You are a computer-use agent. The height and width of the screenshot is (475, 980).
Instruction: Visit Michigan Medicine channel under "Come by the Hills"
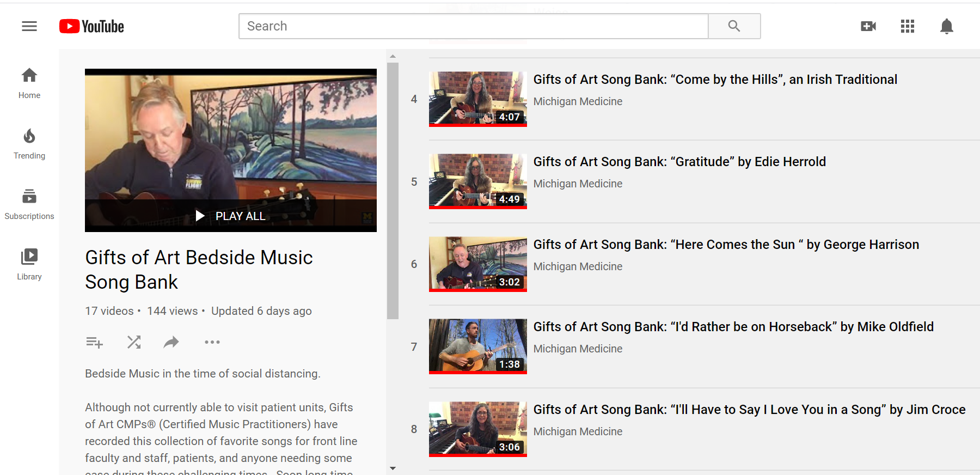click(578, 101)
